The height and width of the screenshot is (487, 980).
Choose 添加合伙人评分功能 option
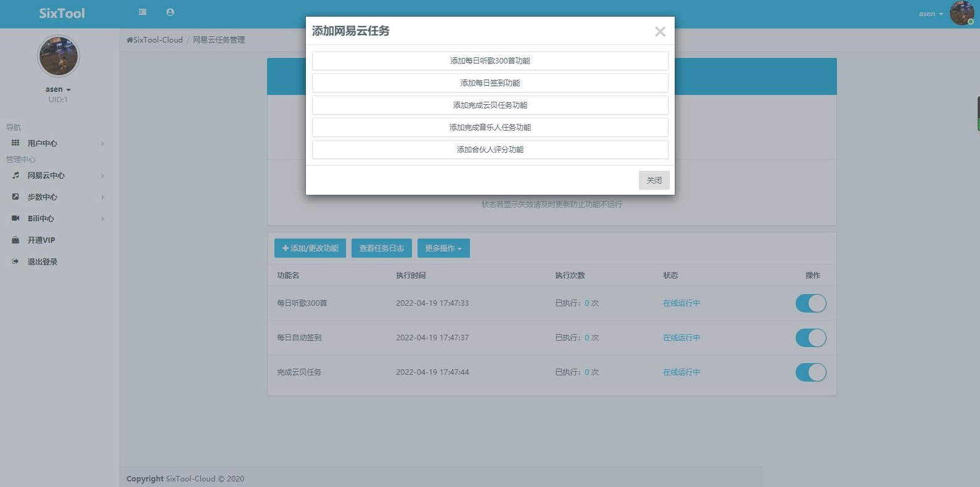click(490, 149)
